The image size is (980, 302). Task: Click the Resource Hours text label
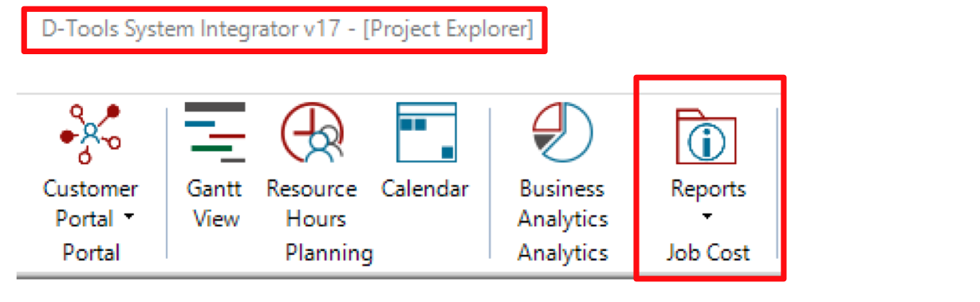(x=312, y=203)
